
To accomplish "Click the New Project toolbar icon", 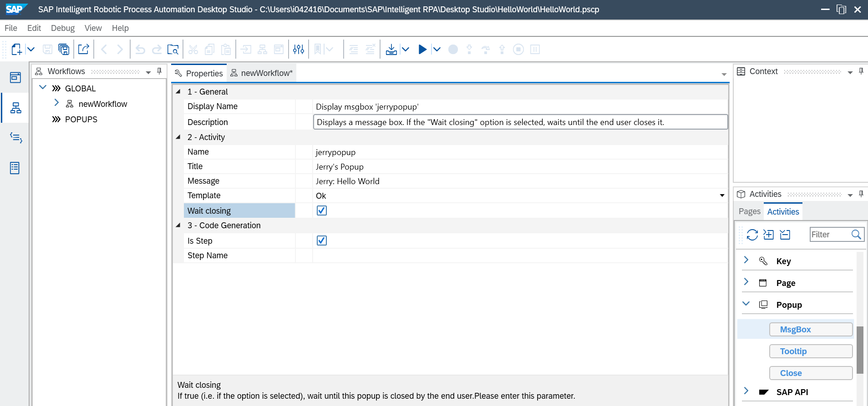I will 16,49.
